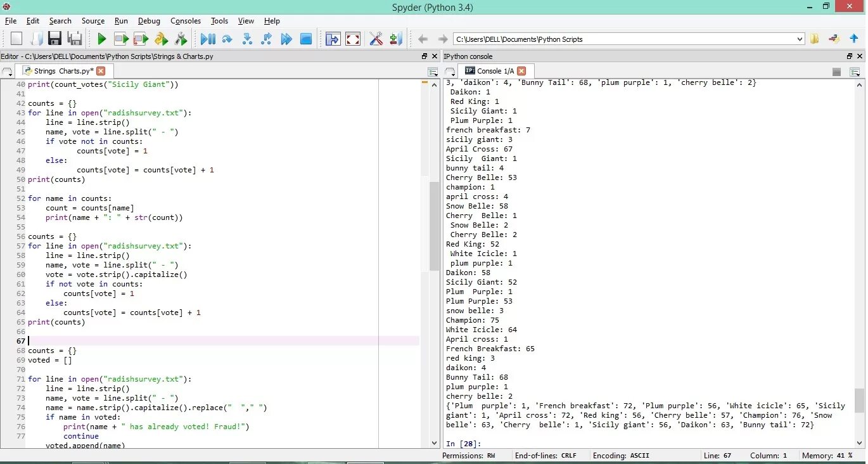868x464 pixels.
Task: Close the Editor pane
Action: click(x=434, y=56)
